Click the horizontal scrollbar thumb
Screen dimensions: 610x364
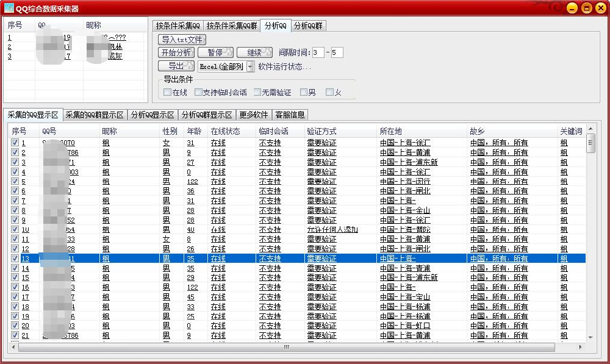[x=287, y=347]
